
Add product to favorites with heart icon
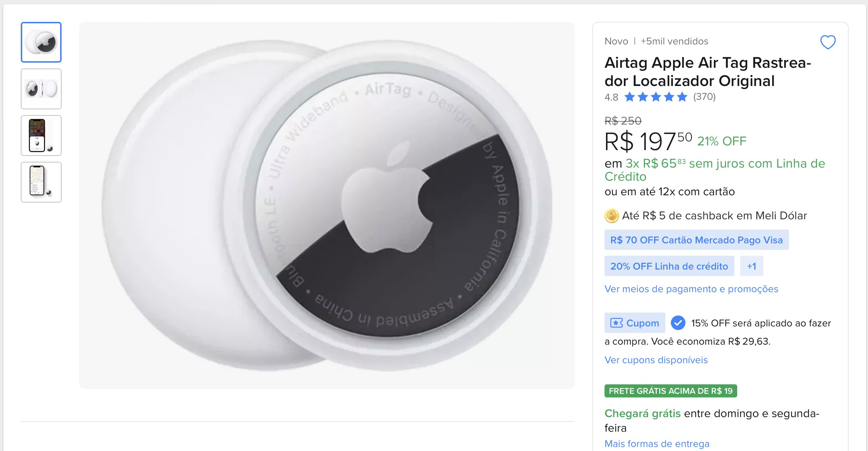point(828,42)
